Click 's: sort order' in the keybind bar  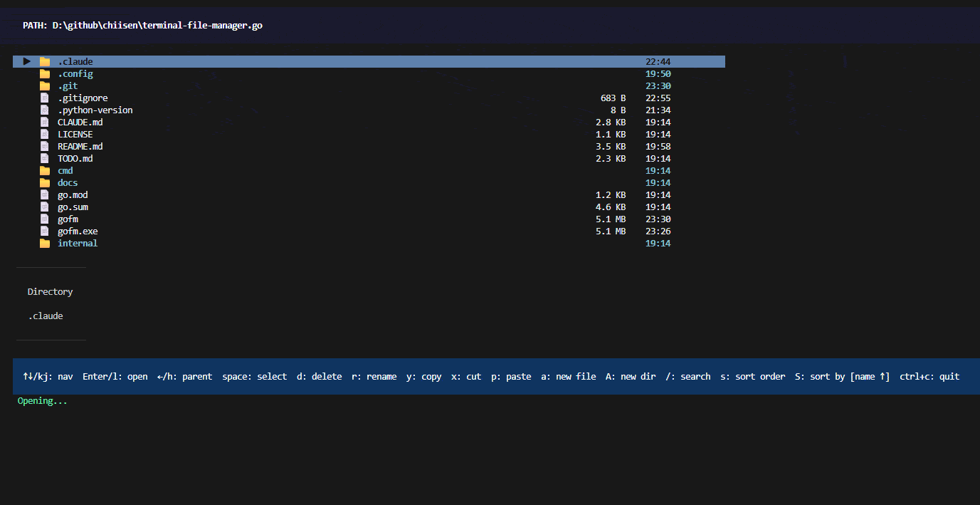coord(753,376)
